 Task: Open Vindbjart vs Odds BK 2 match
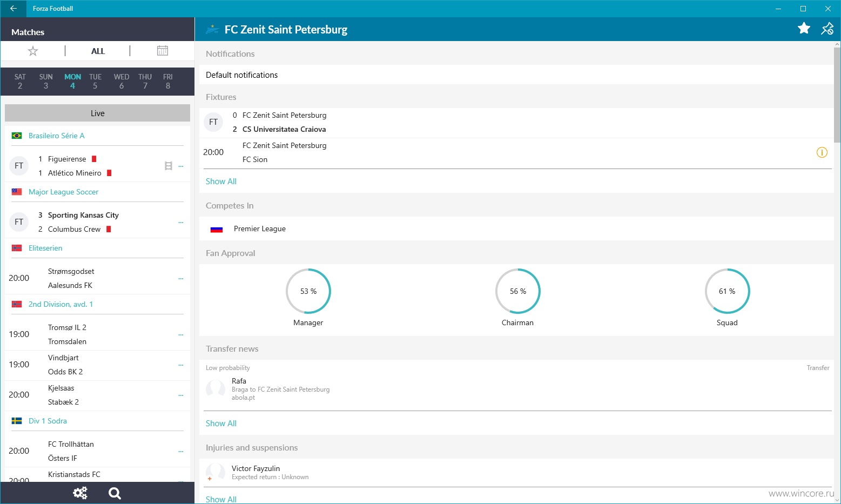tap(97, 365)
